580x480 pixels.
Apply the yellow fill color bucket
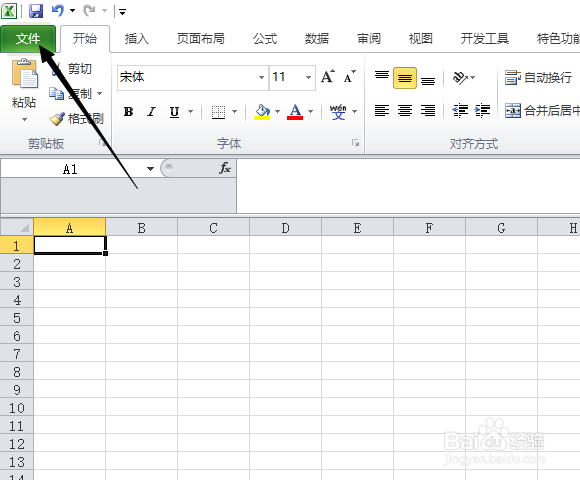point(262,111)
